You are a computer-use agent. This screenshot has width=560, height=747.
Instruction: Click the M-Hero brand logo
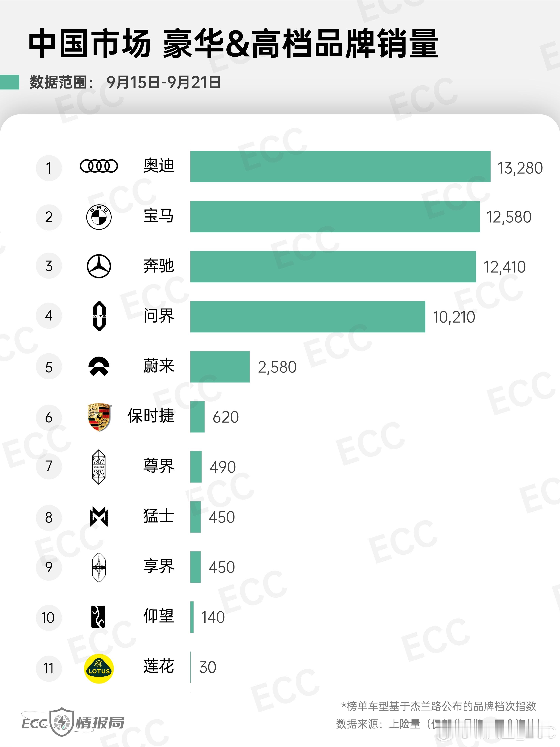tap(99, 517)
